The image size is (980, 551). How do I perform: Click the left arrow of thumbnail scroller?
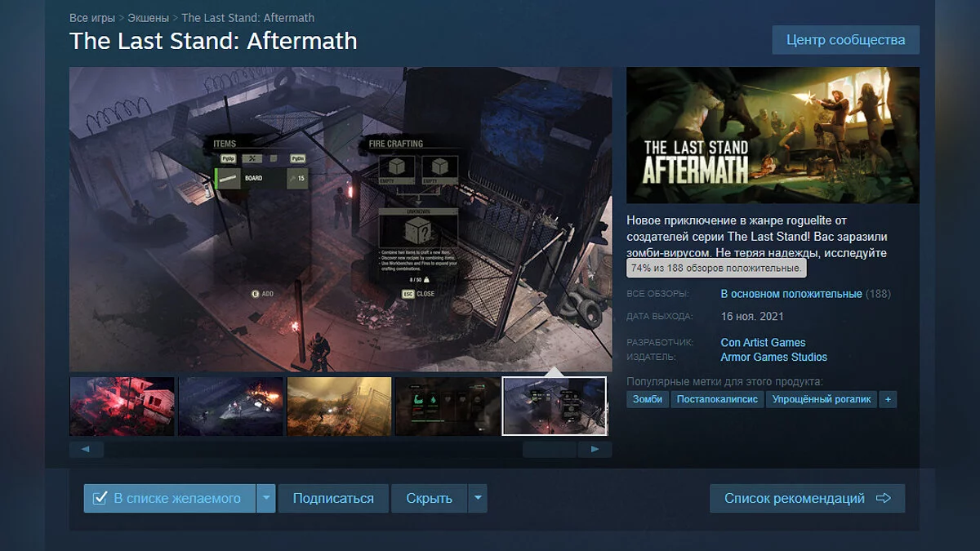point(87,449)
